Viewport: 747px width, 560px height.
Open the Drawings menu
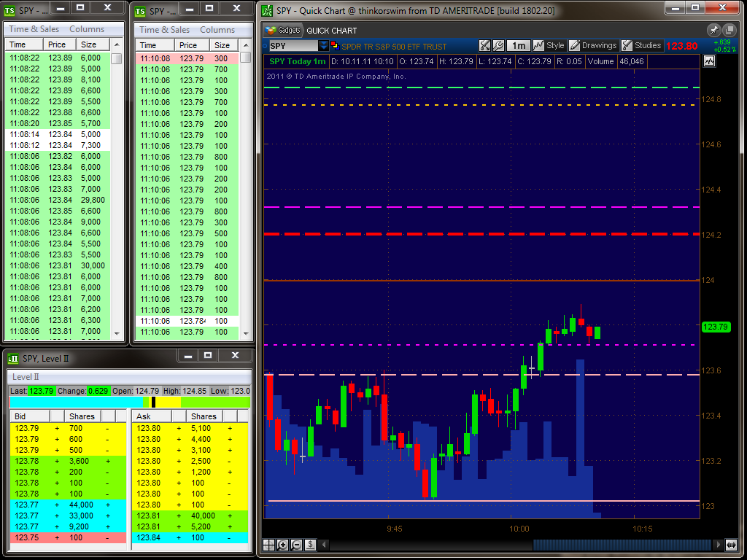click(x=594, y=46)
